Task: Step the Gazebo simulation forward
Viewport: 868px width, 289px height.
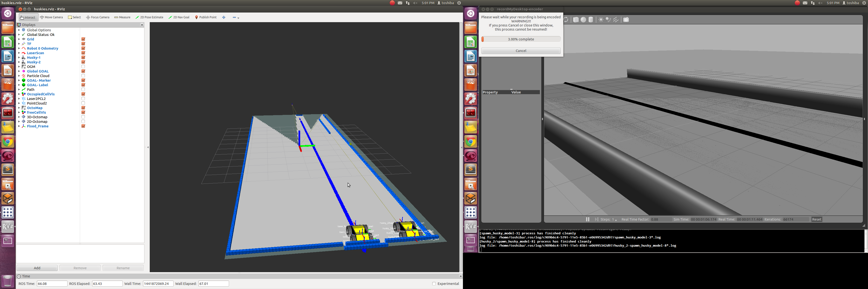Action: click(x=597, y=219)
